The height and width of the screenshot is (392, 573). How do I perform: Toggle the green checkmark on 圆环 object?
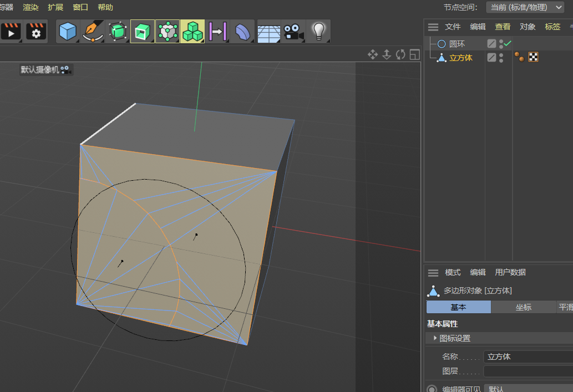pos(508,43)
